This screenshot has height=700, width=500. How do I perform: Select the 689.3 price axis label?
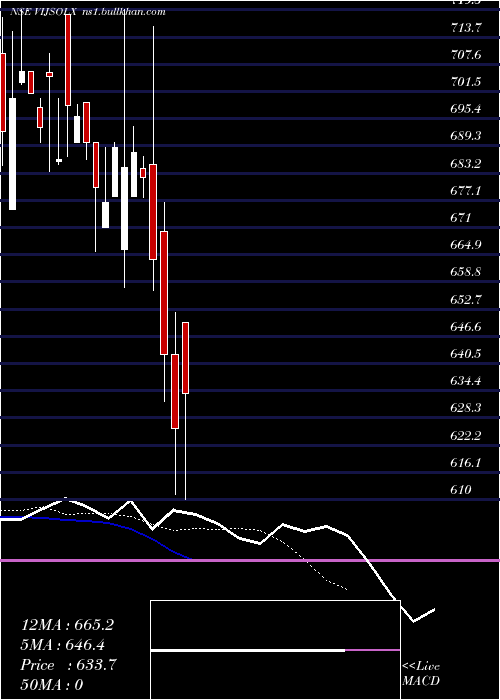point(466,136)
